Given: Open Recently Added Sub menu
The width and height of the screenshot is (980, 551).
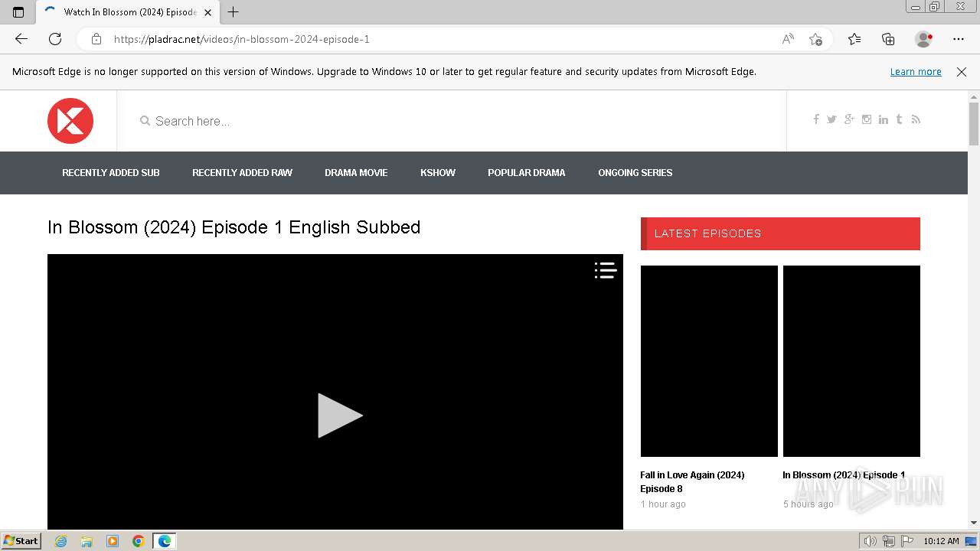Looking at the screenshot, I should click(111, 173).
